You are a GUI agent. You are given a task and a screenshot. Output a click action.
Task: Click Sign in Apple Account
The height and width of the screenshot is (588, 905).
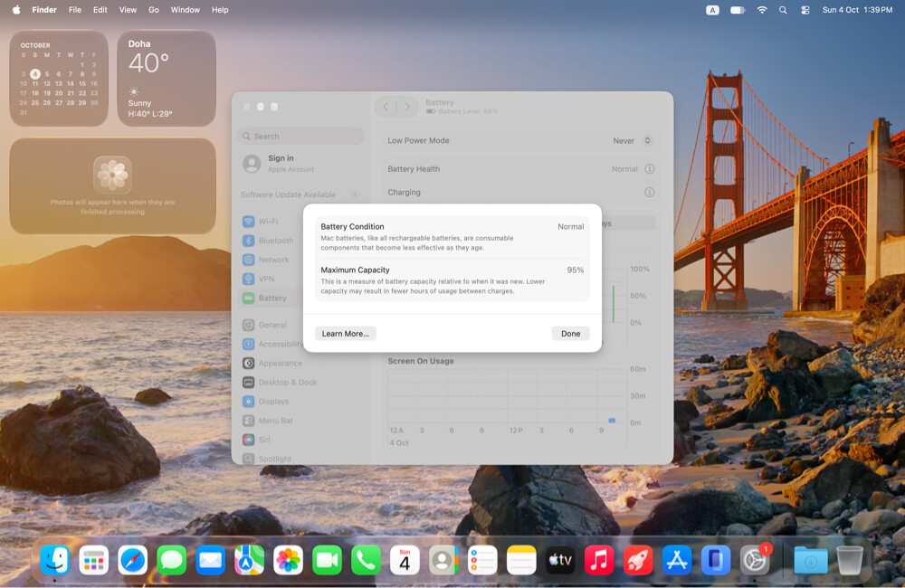[300, 164]
